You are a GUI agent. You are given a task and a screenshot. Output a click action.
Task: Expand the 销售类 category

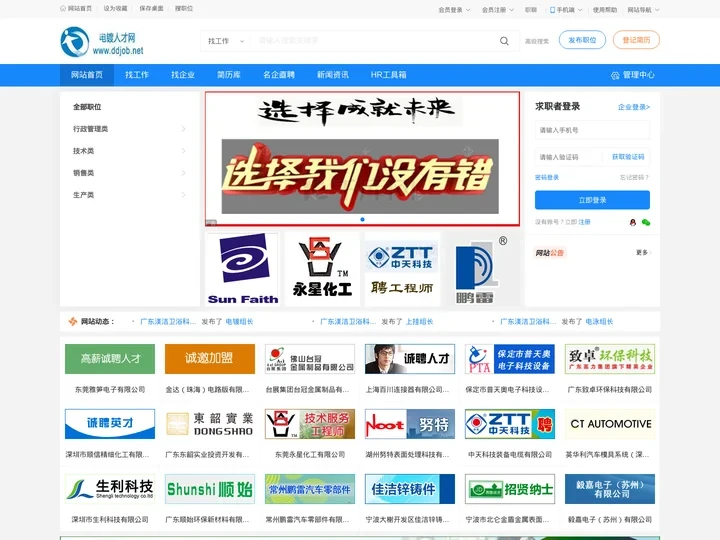click(129, 173)
